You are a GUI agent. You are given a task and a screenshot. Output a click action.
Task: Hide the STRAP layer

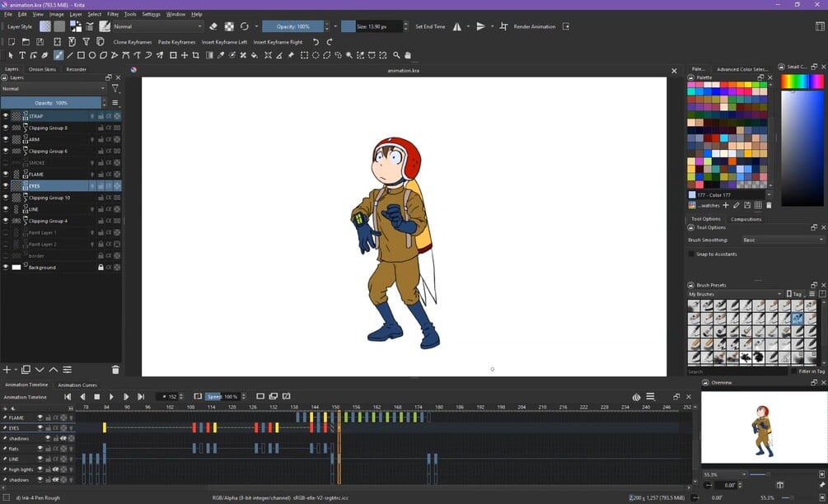click(x=6, y=116)
